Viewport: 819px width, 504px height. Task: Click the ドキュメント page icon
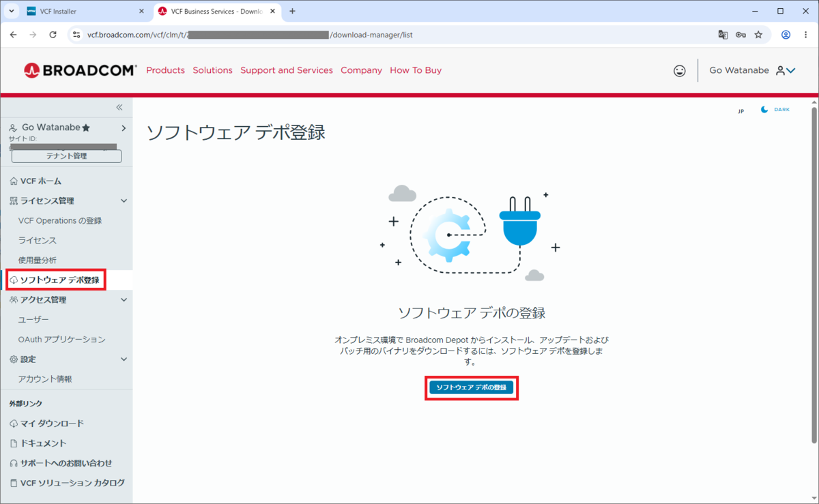(x=14, y=443)
